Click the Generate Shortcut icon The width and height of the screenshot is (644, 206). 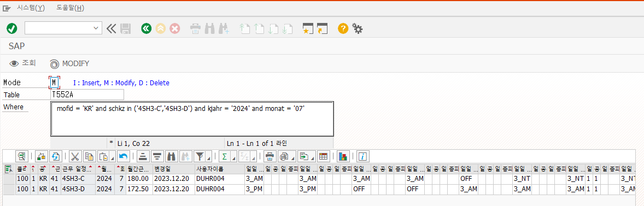pyautogui.click(x=322, y=28)
